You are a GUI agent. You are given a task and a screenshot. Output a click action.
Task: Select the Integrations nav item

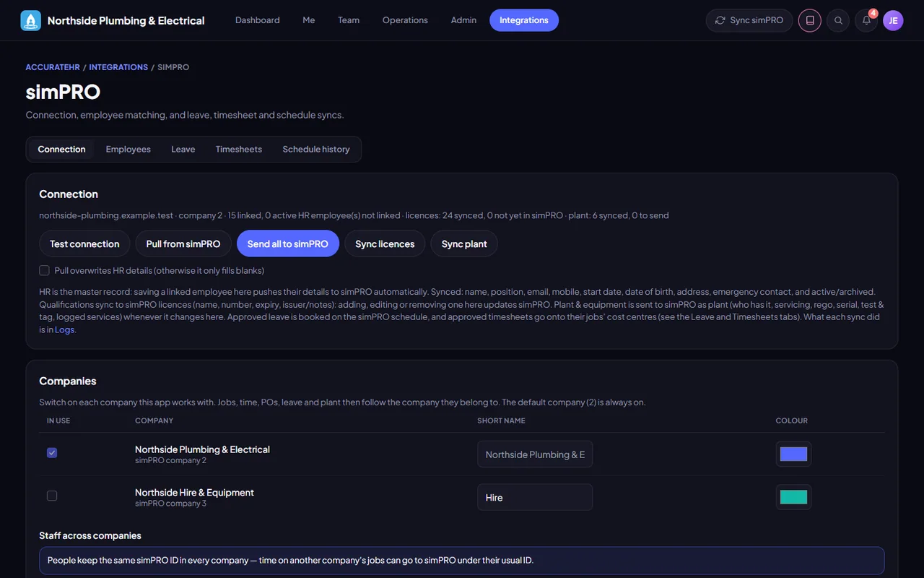point(524,20)
